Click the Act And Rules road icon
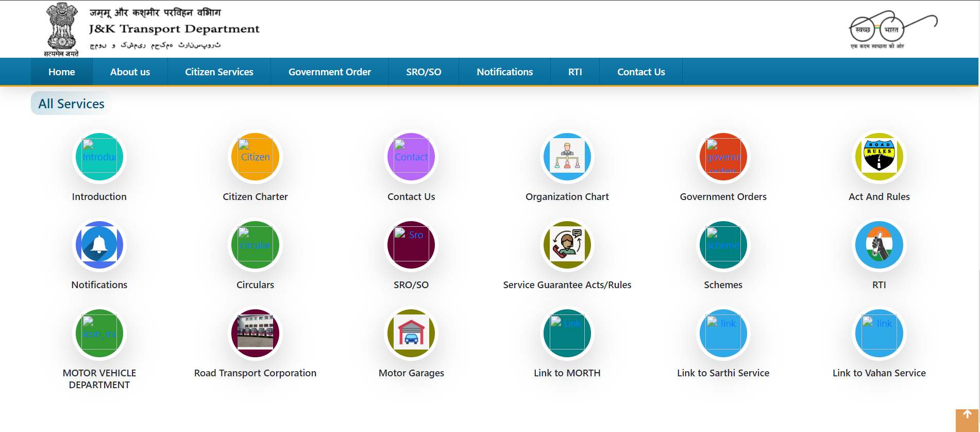This screenshot has height=432, width=980. [x=879, y=157]
